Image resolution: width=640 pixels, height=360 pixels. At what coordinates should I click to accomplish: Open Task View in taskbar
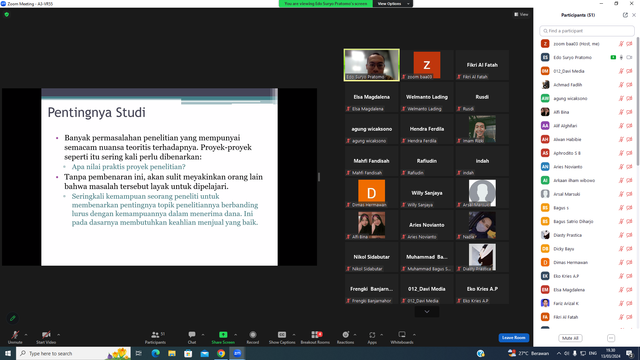click(139, 353)
